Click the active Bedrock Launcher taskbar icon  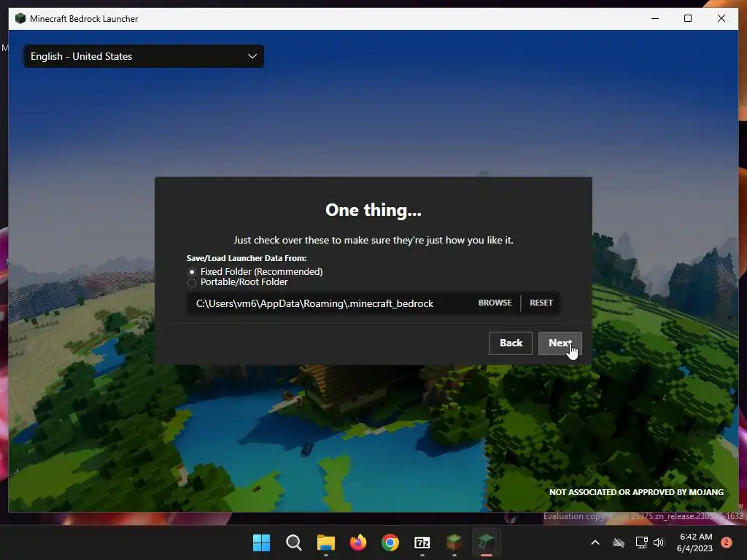click(x=486, y=542)
